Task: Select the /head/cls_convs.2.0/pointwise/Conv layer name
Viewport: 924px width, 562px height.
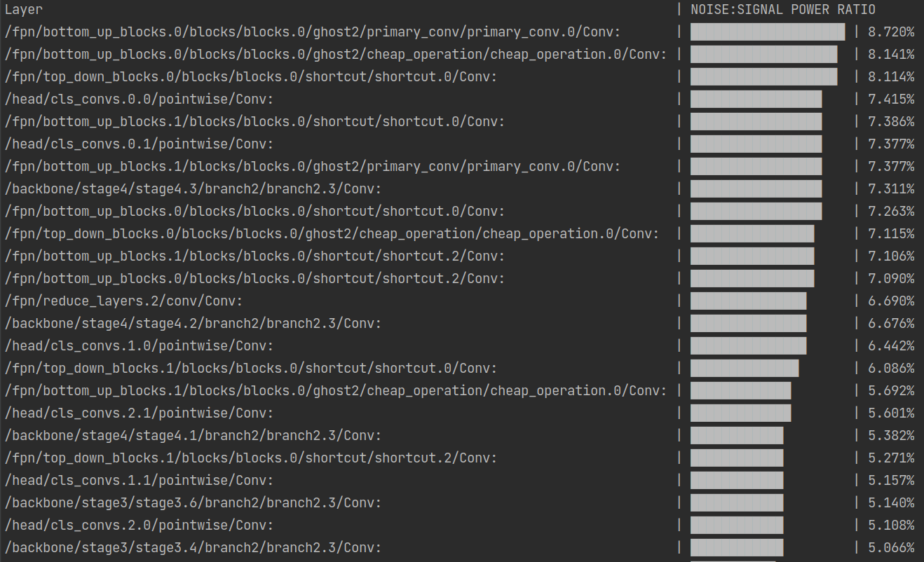Action: tap(139, 526)
